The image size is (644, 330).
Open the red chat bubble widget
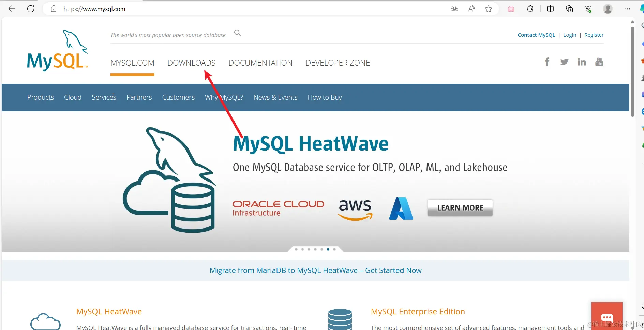tap(607, 317)
